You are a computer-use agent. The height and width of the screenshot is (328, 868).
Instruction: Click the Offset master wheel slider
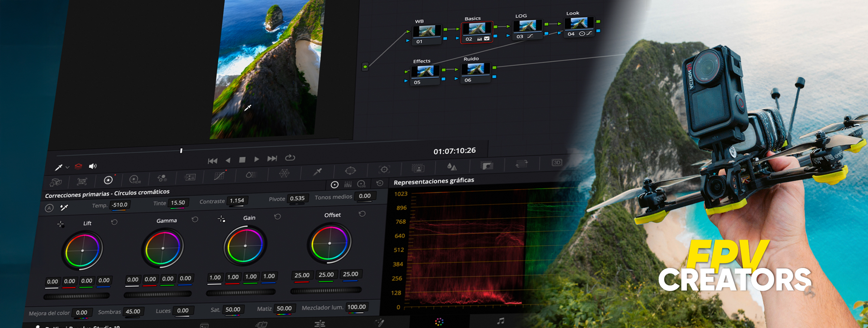tap(326, 290)
